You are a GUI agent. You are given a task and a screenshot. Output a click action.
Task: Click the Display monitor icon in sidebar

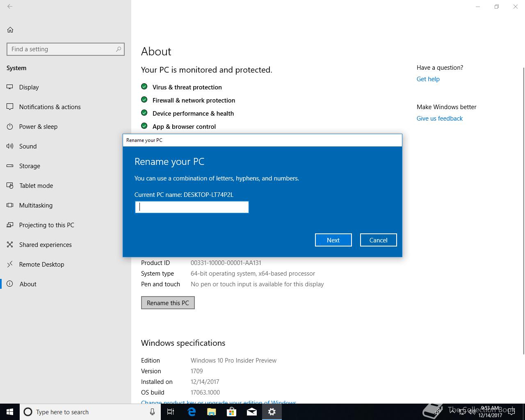point(10,87)
